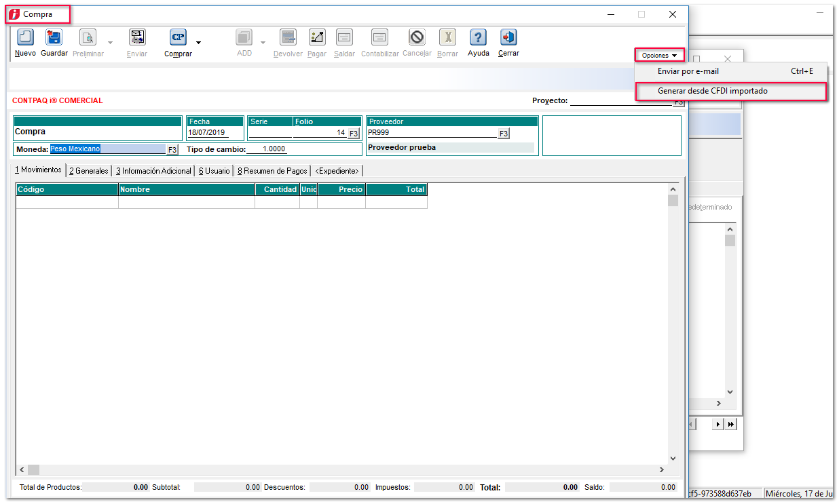Click the F3 button beside Proyecto
This screenshot has width=839, height=504.
(x=679, y=102)
